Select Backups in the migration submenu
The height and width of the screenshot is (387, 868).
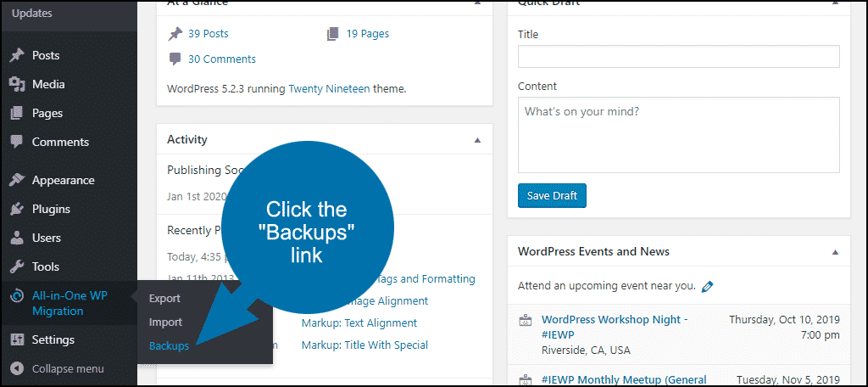[x=169, y=346]
